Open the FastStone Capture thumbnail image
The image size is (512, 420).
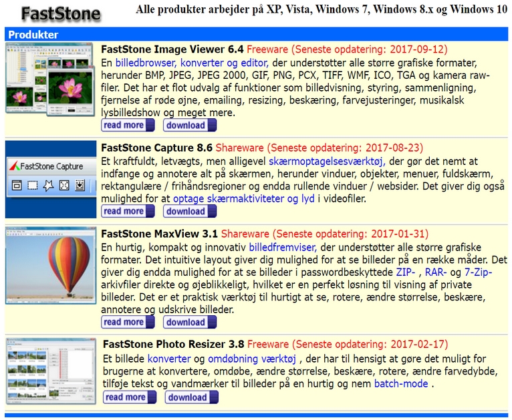pos(51,180)
